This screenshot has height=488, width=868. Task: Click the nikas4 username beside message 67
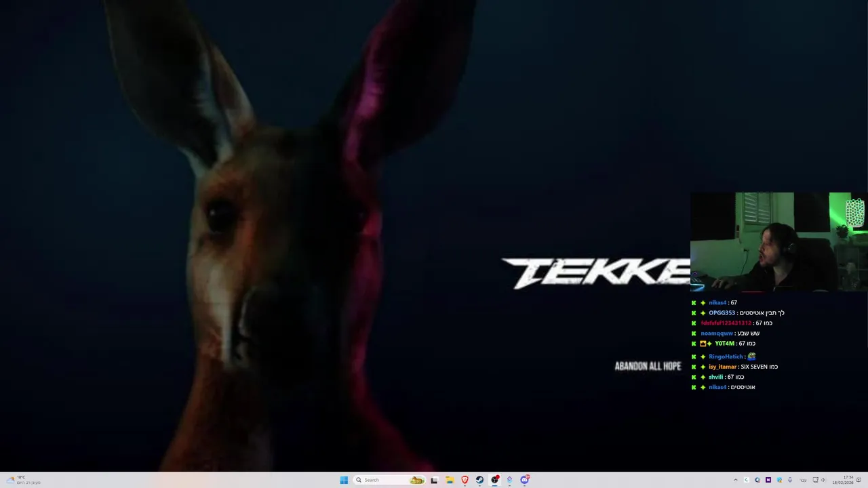click(x=717, y=303)
